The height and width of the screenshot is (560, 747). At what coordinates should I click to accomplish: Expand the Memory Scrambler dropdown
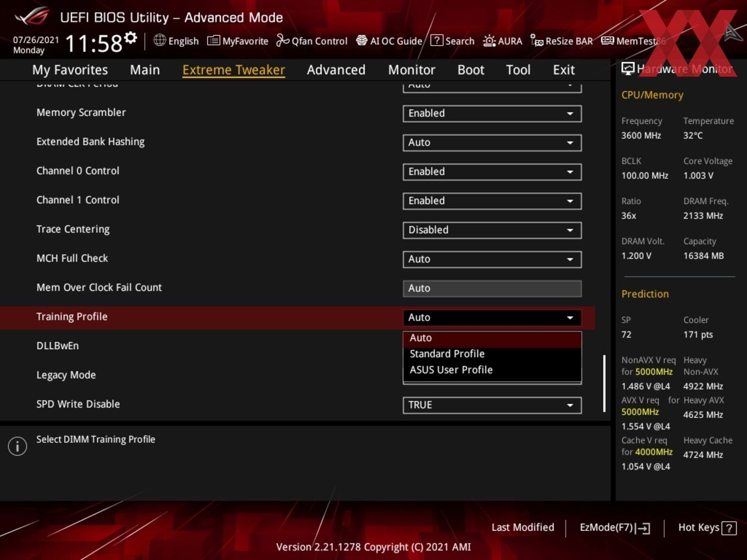(x=492, y=113)
